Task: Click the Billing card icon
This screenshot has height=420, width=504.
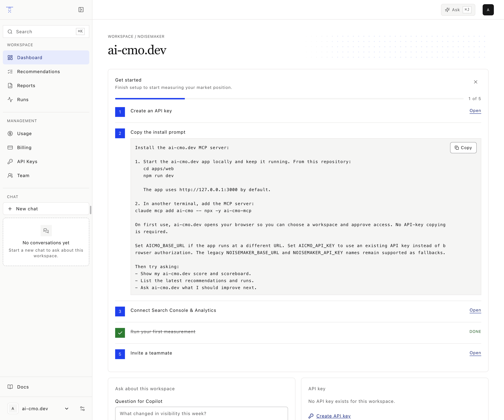Action: [10, 148]
